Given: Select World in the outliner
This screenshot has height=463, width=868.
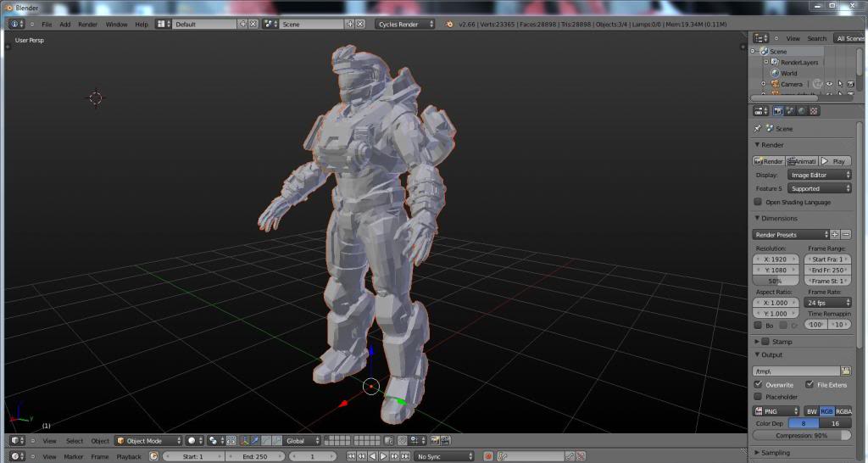Looking at the screenshot, I should 789,73.
